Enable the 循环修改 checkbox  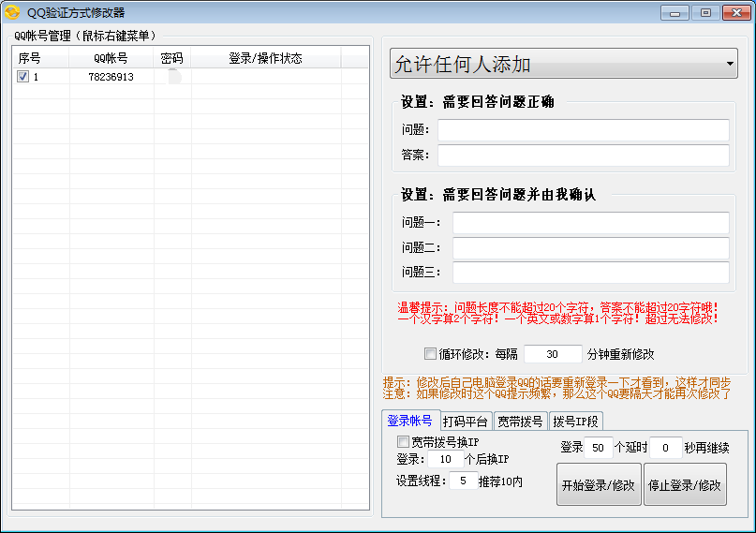(x=430, y=354)
